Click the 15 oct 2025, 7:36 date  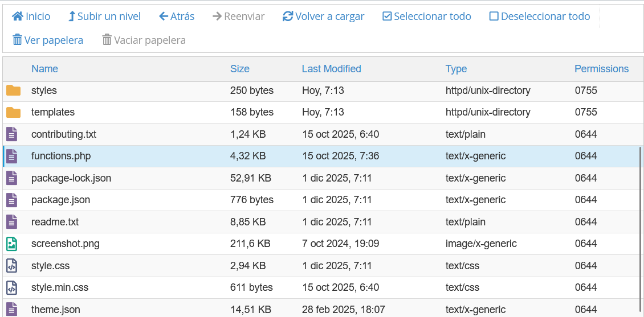pos(340,156)
